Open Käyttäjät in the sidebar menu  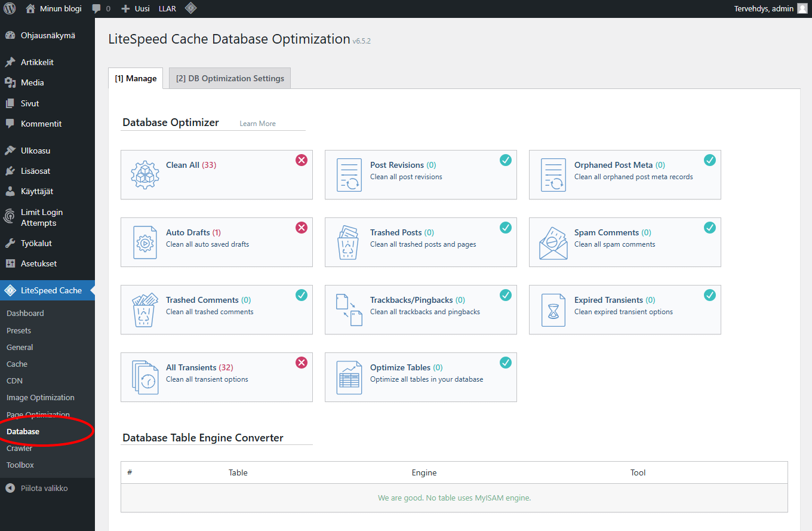pos(47,191)
